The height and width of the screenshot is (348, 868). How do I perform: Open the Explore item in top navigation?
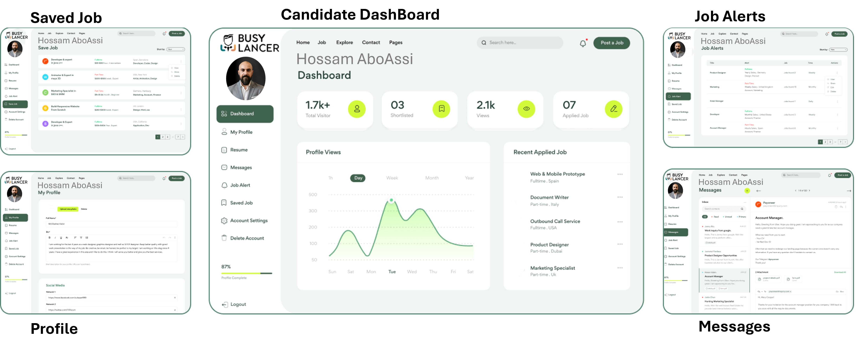point(344,43)
